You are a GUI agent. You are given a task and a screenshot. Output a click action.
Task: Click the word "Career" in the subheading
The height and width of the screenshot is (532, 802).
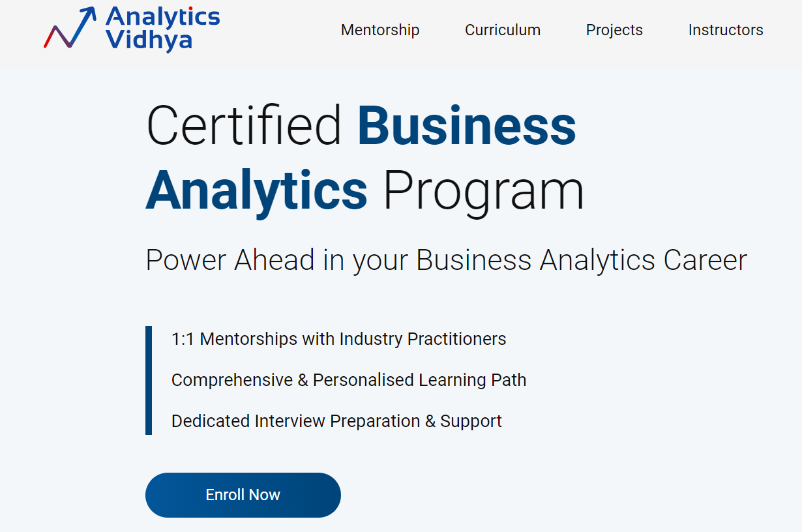pyautogui.click(x=705, y=260)
